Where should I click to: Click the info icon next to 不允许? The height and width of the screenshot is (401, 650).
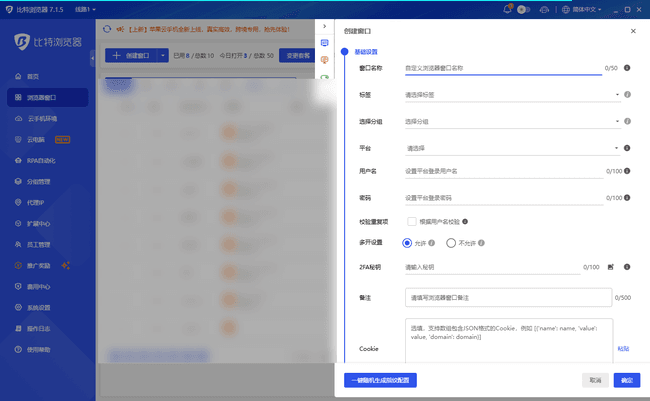click(481, 243)
